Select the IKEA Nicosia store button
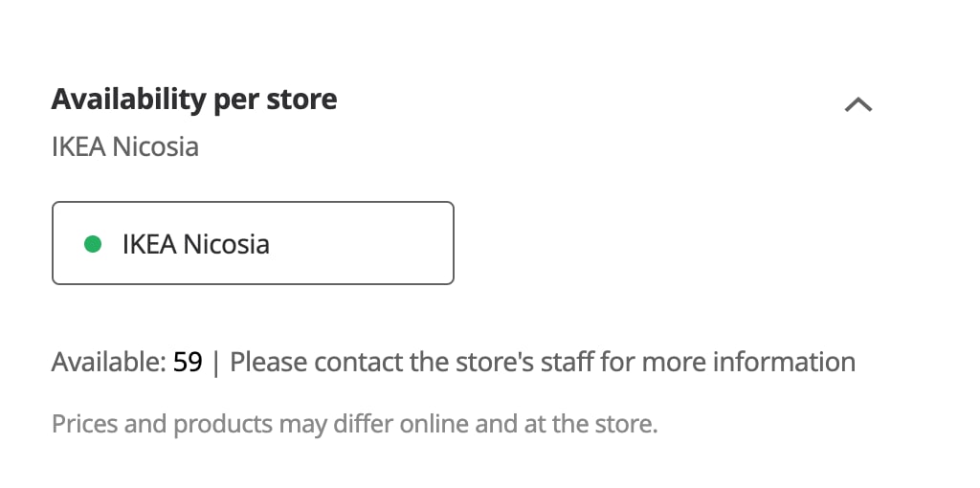Viewport: 980px width, 488px height. point(253,243)
